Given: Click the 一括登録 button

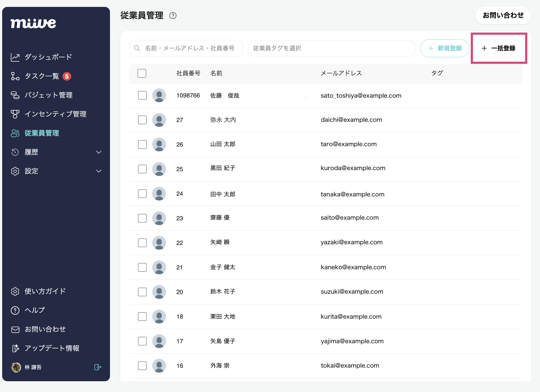Looking at the screenshot, I should (x=498, y=48).
